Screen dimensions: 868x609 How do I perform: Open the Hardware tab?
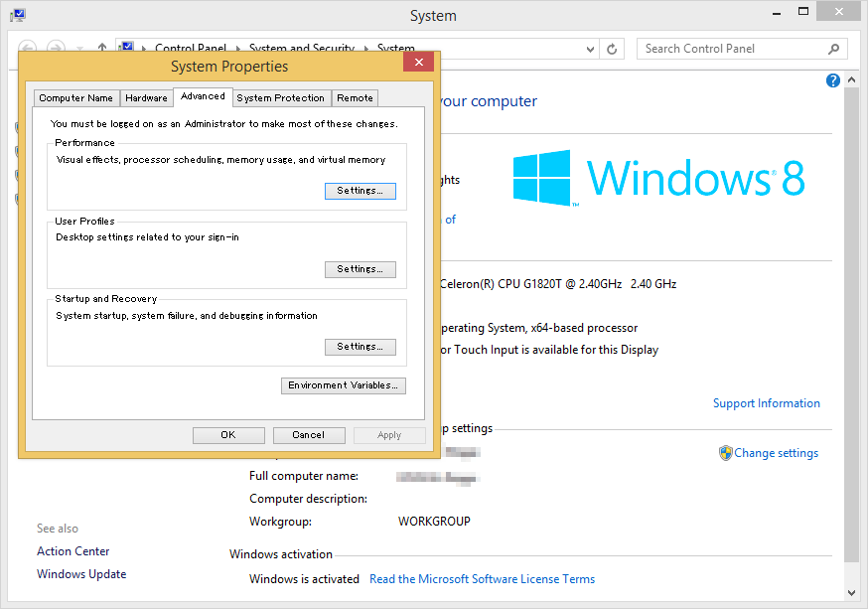[146, 98]
